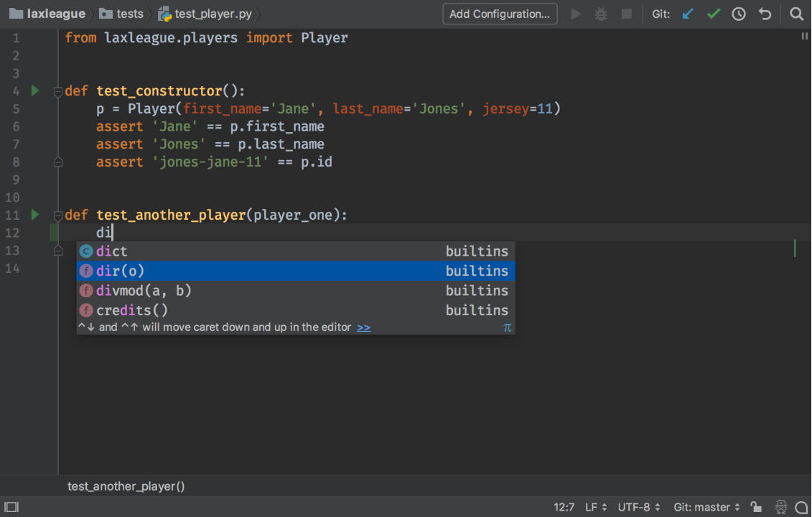Click the Git commit checkmark icon
This screenshot has height=517, width=812.
coord(713,14)
